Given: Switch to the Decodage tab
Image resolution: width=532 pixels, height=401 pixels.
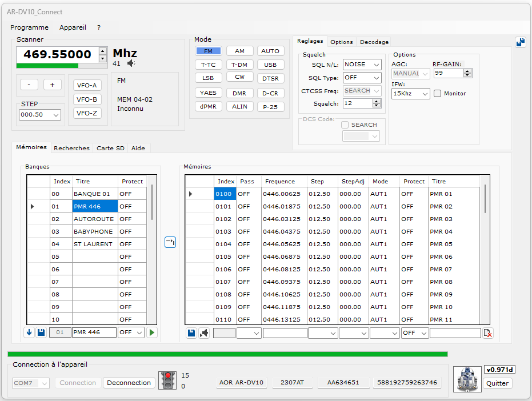Looking at the screenshot, I should (x=374, y=42).
